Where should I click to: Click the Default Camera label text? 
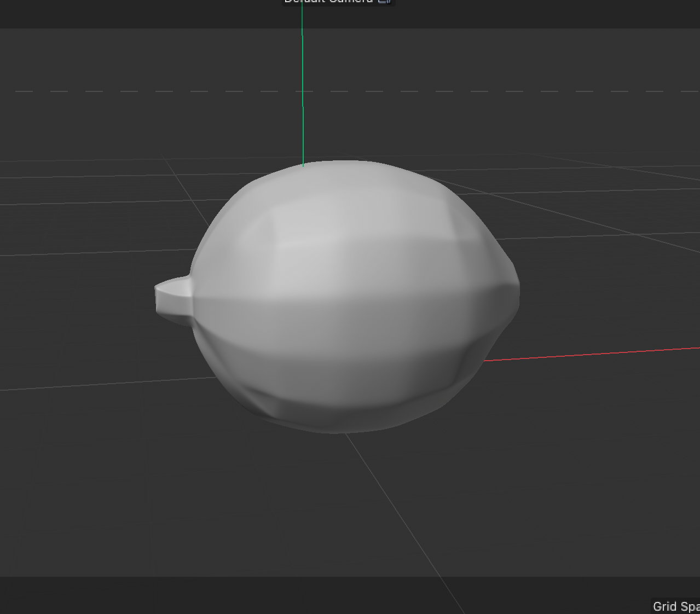click(328, 2)
